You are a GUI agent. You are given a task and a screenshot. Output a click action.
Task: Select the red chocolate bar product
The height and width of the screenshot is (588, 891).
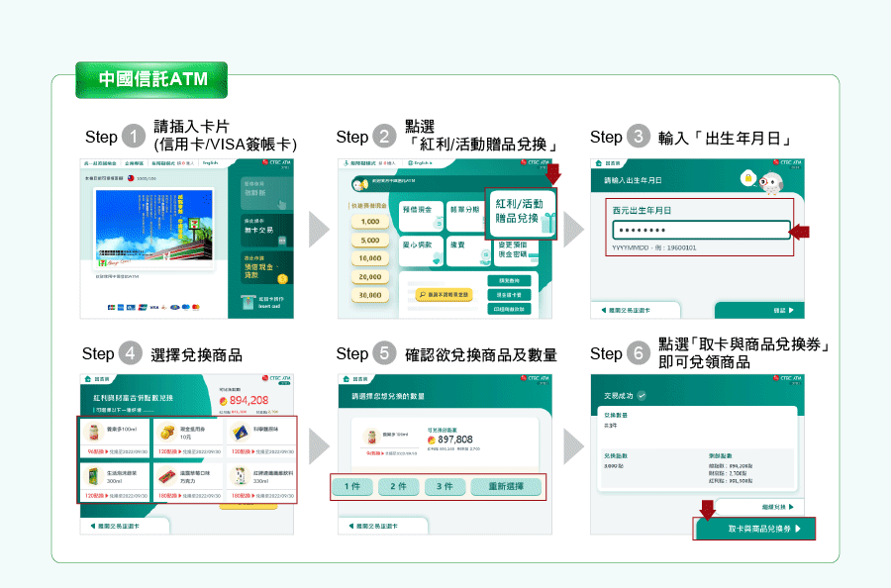coord(187,481)
